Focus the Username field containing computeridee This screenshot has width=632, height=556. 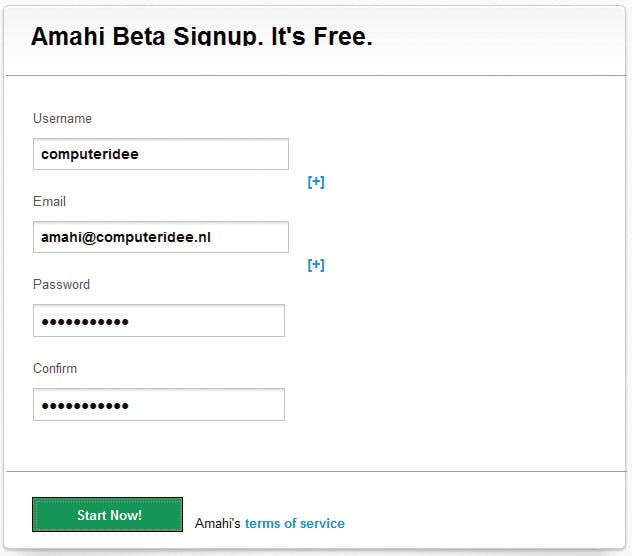pyautogui.click(x=160, y=154)
